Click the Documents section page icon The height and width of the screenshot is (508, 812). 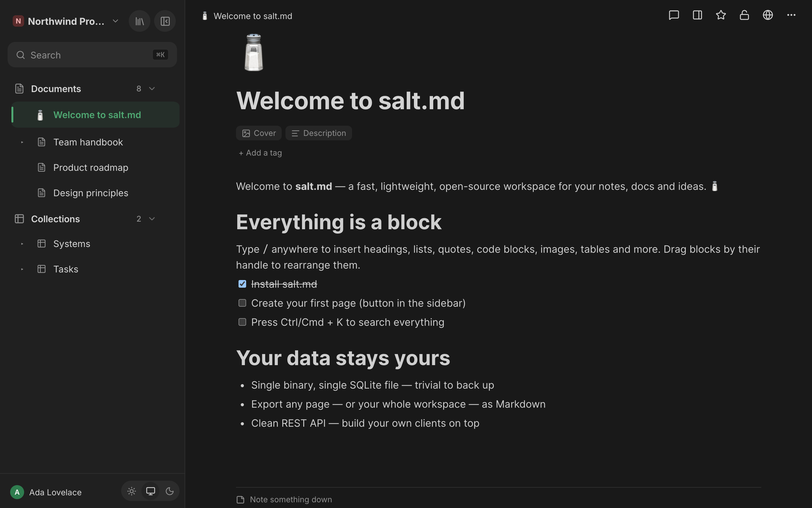coord(19,89)
